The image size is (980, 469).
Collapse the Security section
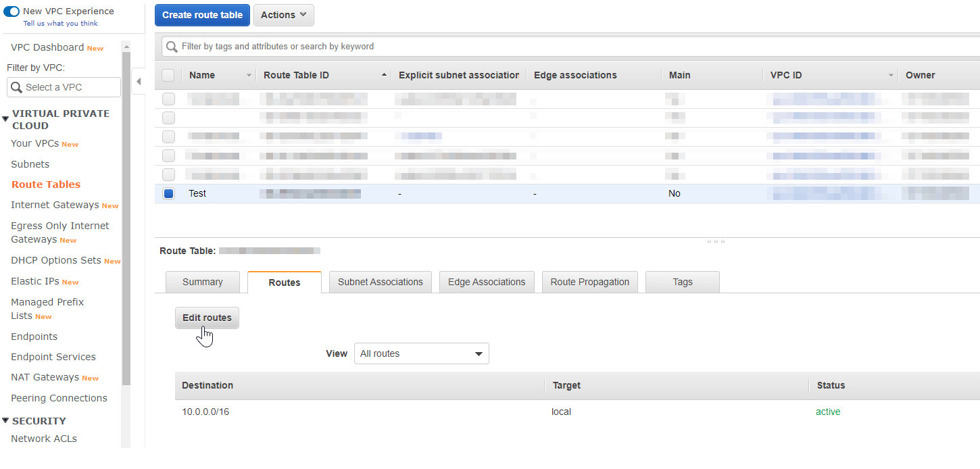5,421
